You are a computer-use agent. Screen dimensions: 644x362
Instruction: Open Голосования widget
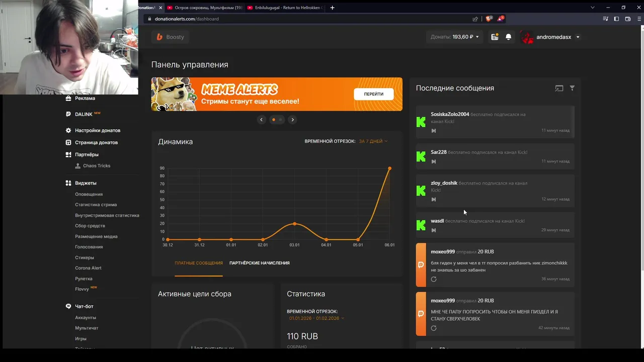(x=89, y=247)
